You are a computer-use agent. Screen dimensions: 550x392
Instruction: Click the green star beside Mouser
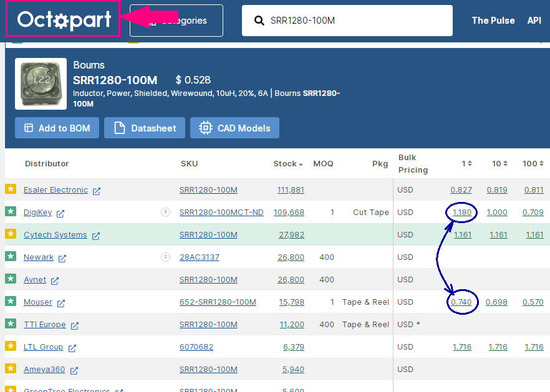(x=11, y=301)
